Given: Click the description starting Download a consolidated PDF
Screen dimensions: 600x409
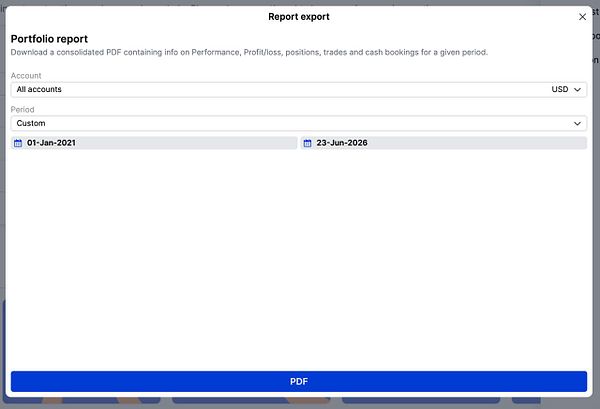Looking at the screenshot, I should pos(249,52).
